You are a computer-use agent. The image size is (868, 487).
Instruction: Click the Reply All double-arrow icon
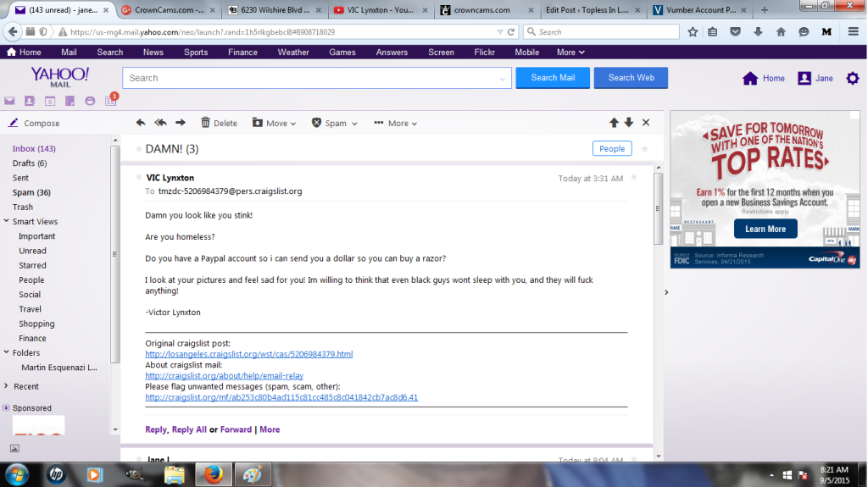160,122
